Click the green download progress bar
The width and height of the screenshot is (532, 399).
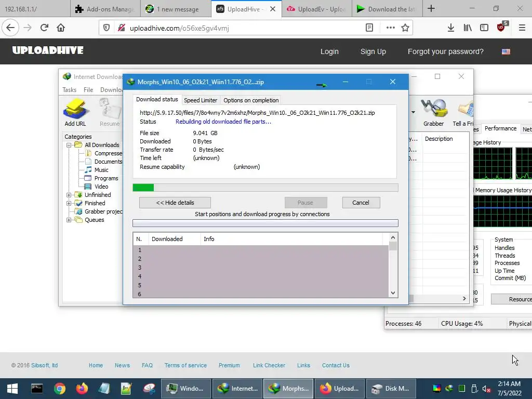coord(265,188)
